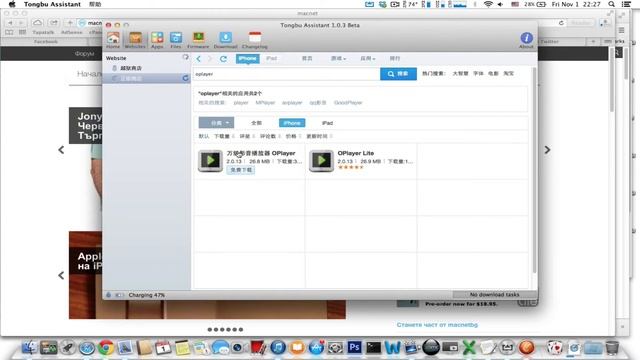Image resolution: width=640 pixels, height=360 pixels.
Task: Open iTunes from the Dock
Action: click(x=278, y=347)
